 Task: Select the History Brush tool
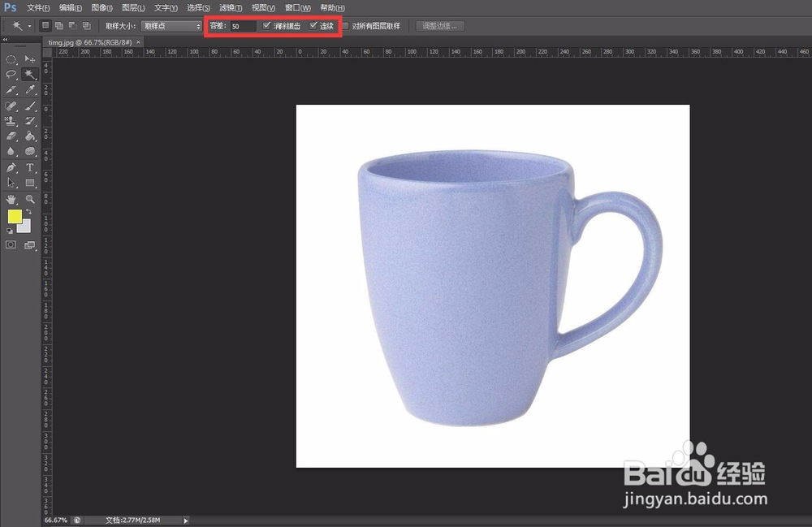coord(30,121)
